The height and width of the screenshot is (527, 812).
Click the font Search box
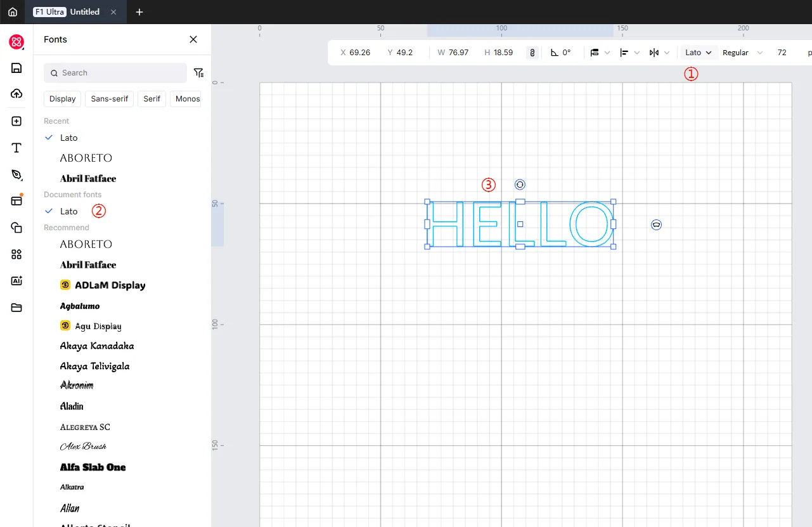point(115,73)
